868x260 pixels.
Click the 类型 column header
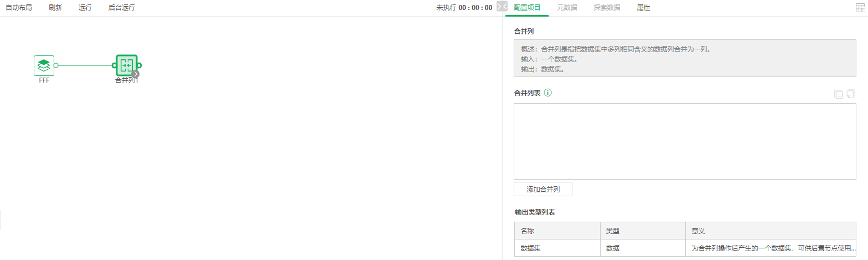[x=643, y=231]
